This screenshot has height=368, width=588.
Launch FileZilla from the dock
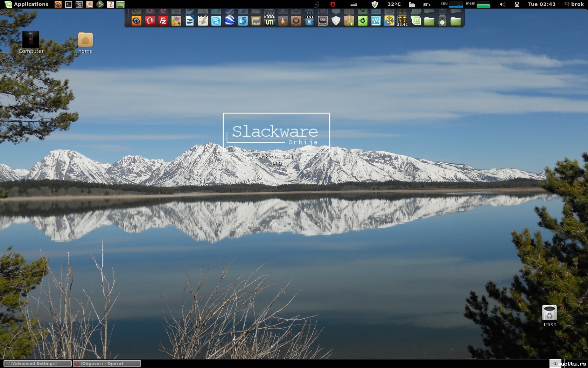click(x=163, y=21)
